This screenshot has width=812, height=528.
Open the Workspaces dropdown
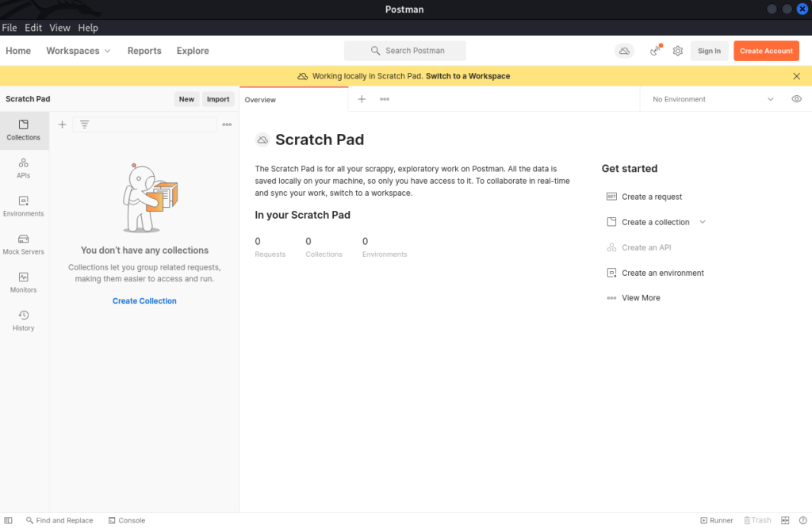(79, 51)
